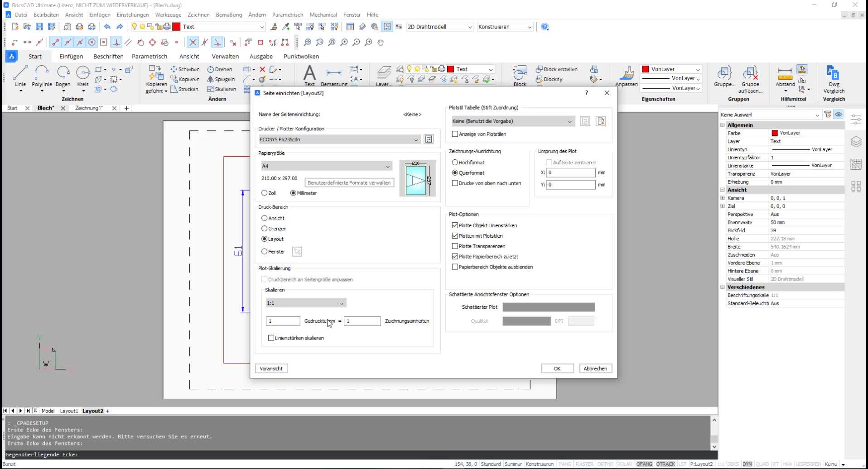Click the save icon in quick toolbar
868x469 pixels.
39,27
